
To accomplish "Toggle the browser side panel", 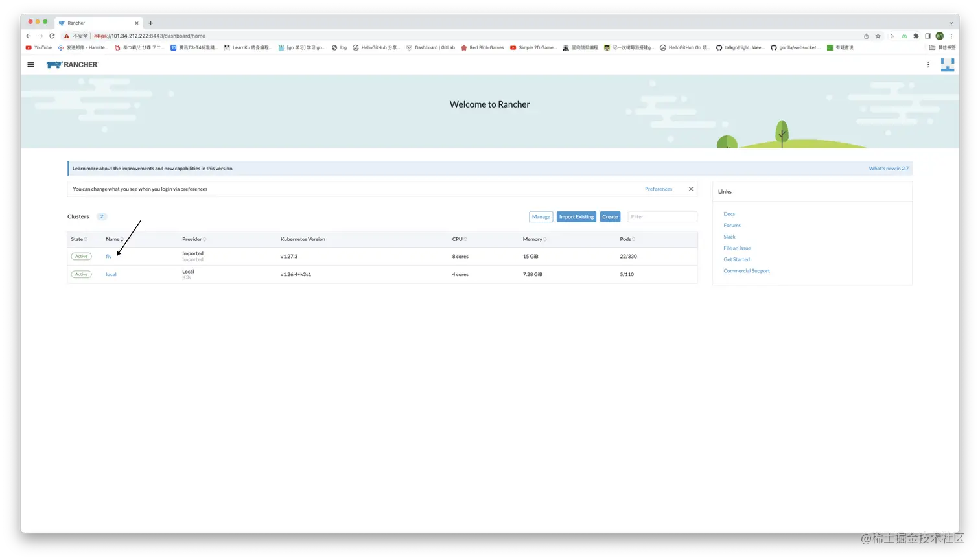I will (x=927, y=36).
